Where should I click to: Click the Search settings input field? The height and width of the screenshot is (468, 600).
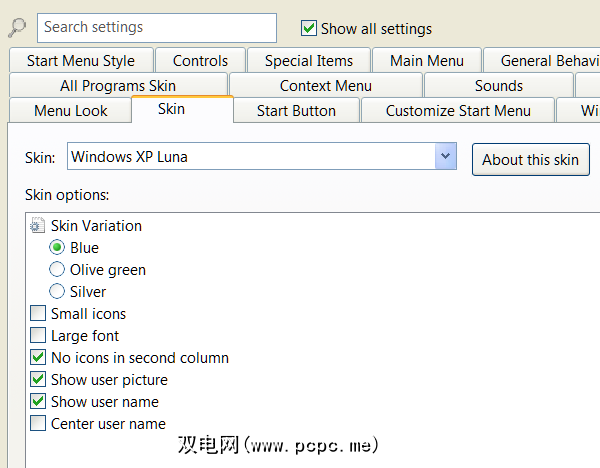pyautogui.click(x=157, y=28)
